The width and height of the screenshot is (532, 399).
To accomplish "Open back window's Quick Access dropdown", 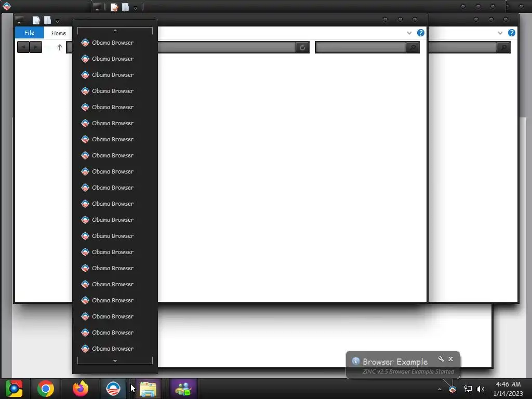I will pyautogui.click(x=136, y=8).
